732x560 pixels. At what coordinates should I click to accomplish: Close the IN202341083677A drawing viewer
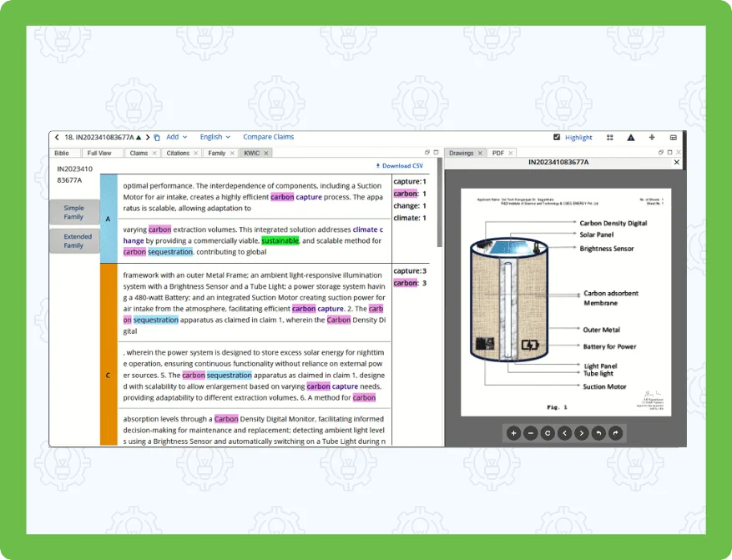[677, 163]
